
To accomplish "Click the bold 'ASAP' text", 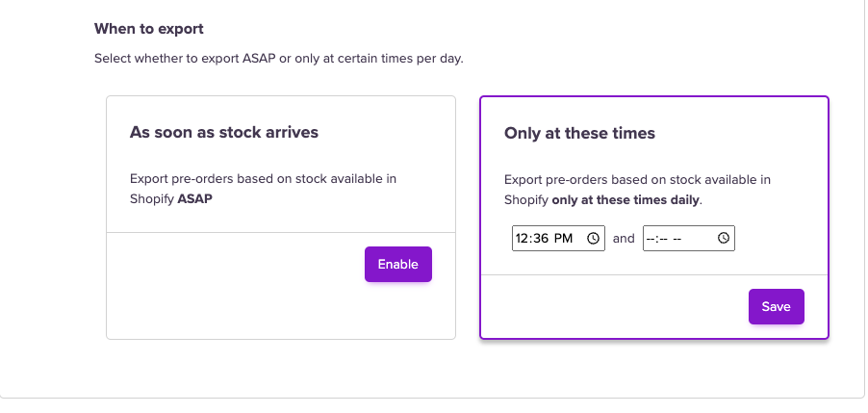I will point(194,199).
